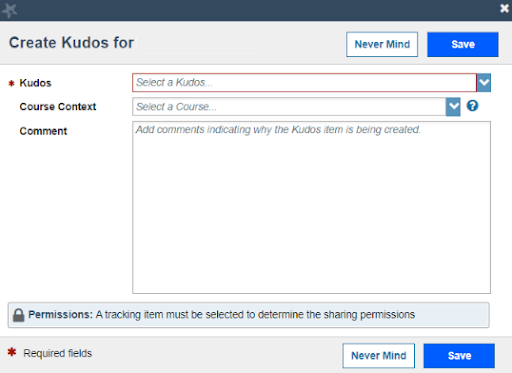
Task: Click inside the Comment text area
Action: 311,207
